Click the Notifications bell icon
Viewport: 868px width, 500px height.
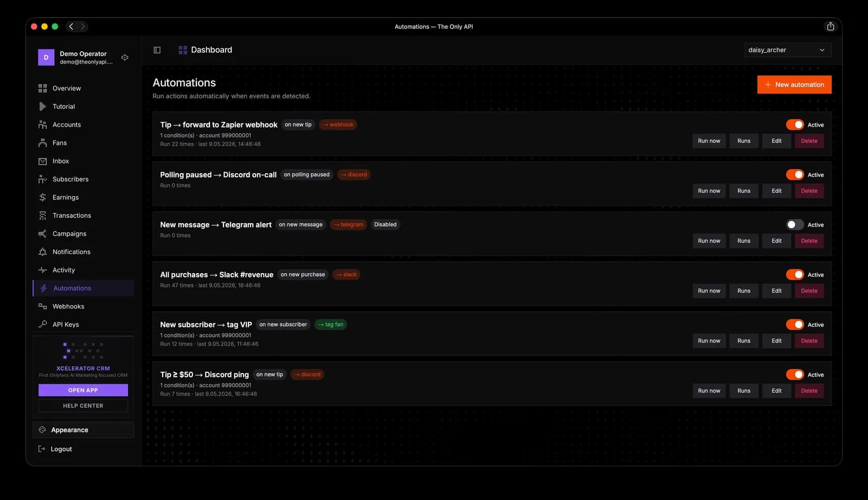click(42, 252)
